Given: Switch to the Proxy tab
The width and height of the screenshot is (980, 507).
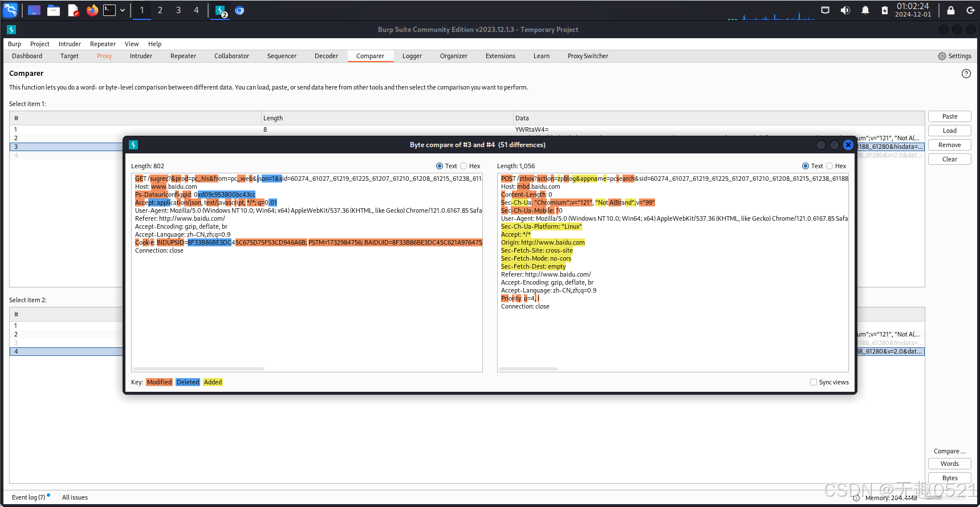Looking at the screenshot, I should coord(104,56).
